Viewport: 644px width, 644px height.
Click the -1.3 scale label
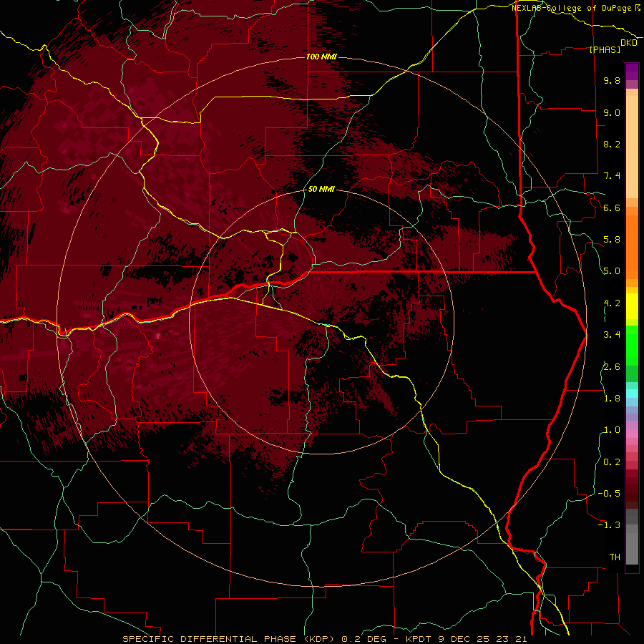(x=609, y=525)
